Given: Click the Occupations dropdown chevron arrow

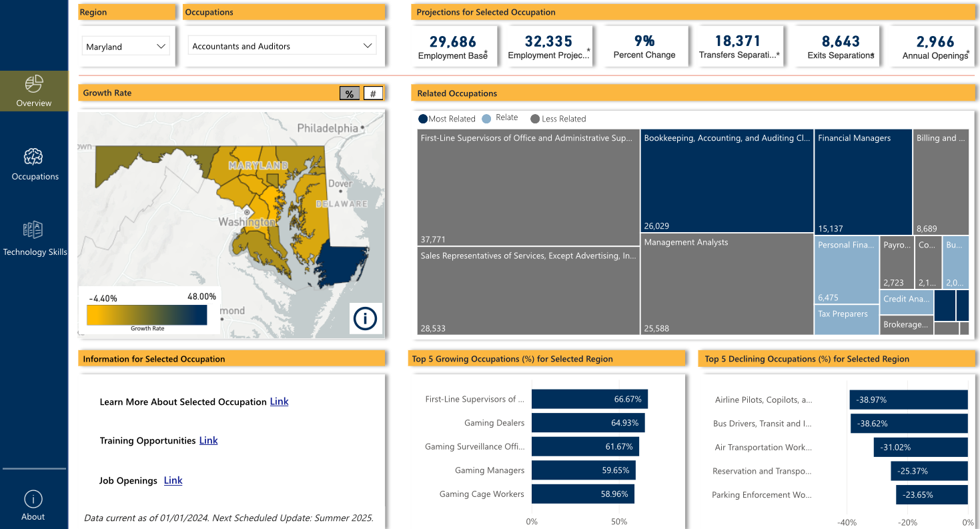Looking at the screenshot, I should 368,46.
